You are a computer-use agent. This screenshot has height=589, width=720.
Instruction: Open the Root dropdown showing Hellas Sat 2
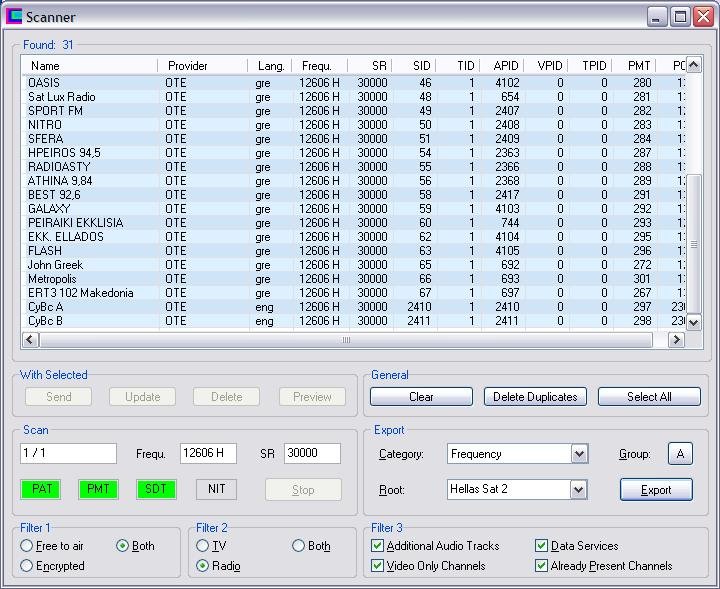518,489
